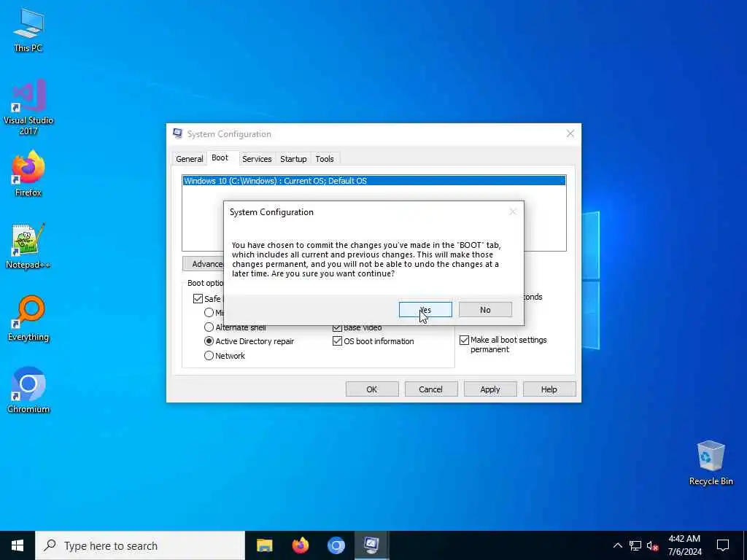Show hidden system tray icons
Viewport: 747px width, 560px height.
(x=617, y=545)
